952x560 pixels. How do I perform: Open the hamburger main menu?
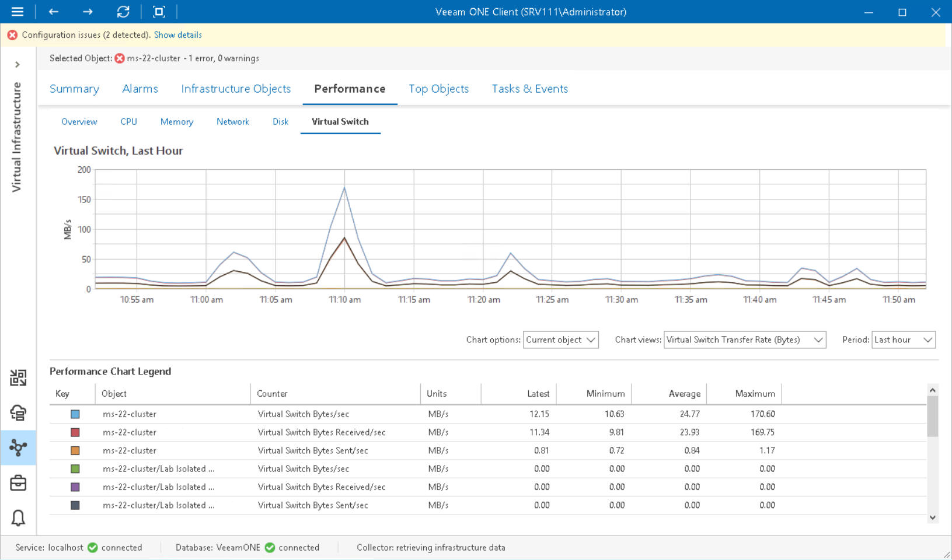[x=18, y=12]
